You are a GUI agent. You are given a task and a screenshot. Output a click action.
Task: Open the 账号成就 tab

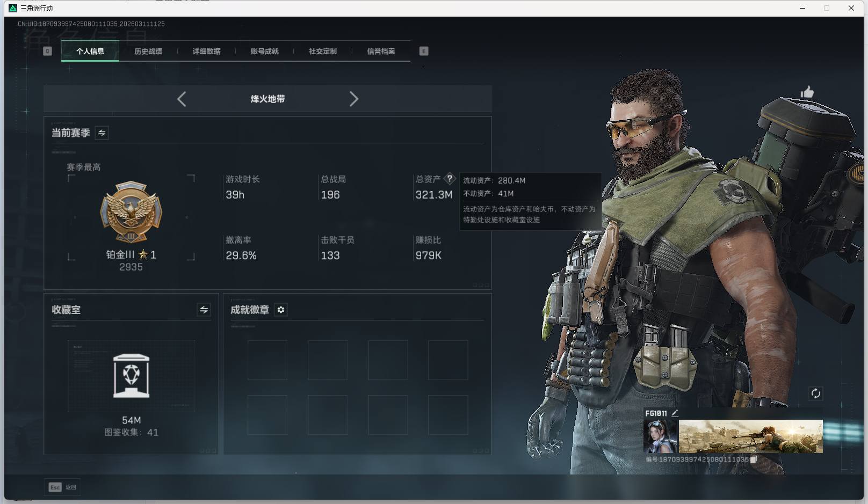click(x=264, y=51)
